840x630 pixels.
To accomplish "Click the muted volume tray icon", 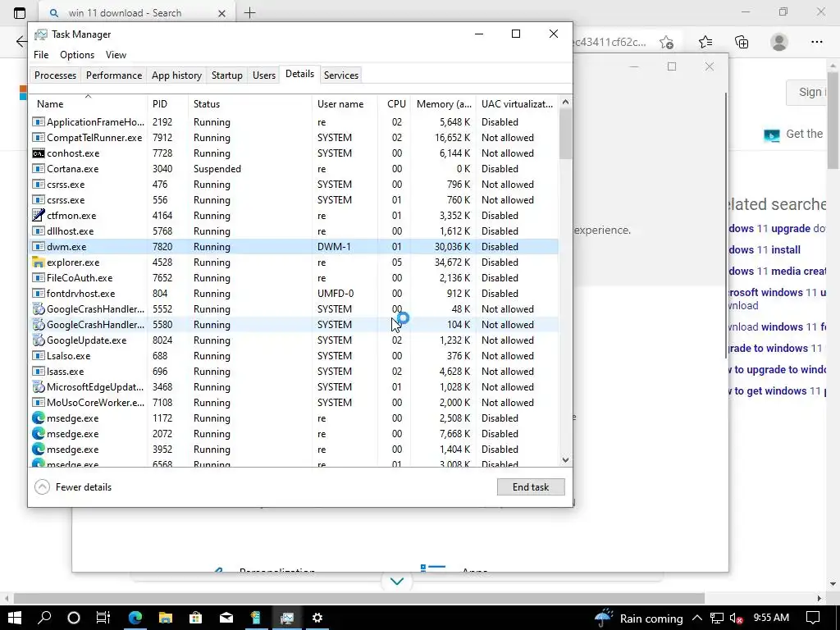I will coord(736,618).
